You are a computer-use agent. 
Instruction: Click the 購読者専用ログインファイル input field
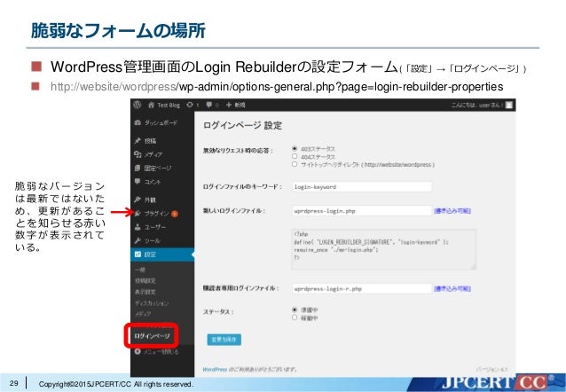pyautogui.click(x=362, y=289)
